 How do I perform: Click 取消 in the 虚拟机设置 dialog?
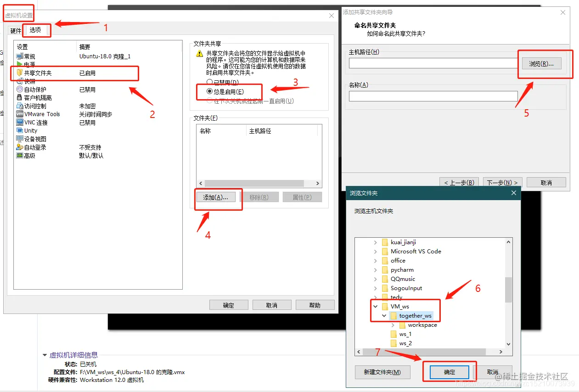(x=272, y=305)
